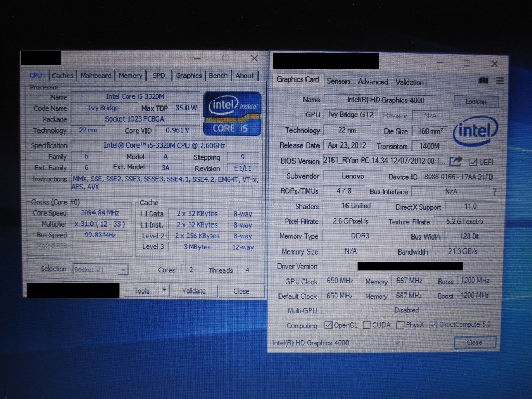Click the Instructions list starting 'MMX, SSE'
This screenshot has height=399, width=532.
165,183
